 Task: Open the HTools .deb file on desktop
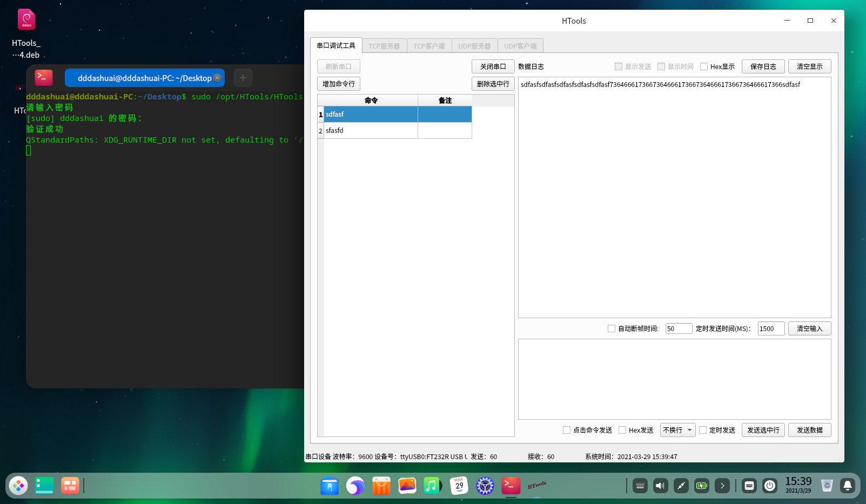[x=26, y=21]
